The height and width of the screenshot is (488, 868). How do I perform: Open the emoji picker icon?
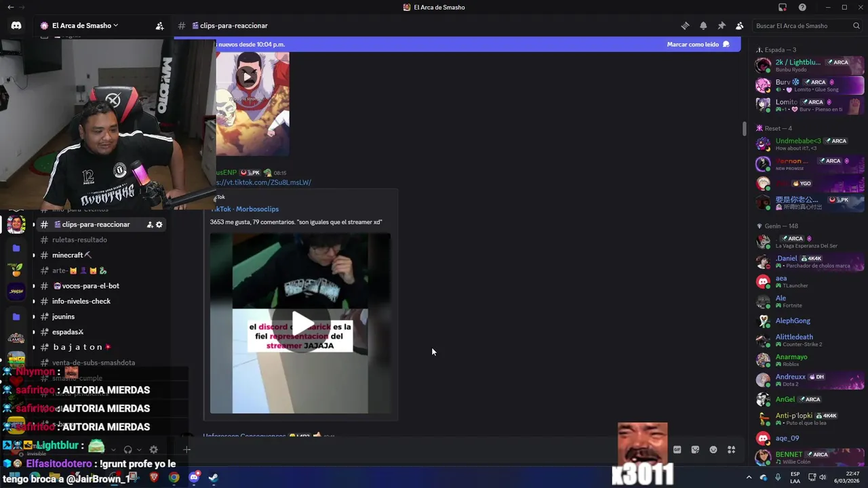[713, 449]
